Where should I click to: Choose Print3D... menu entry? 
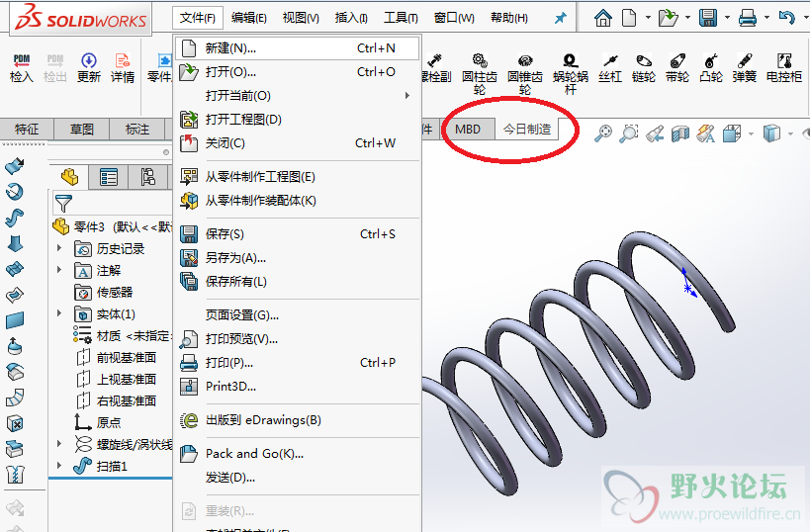[297, 387]
